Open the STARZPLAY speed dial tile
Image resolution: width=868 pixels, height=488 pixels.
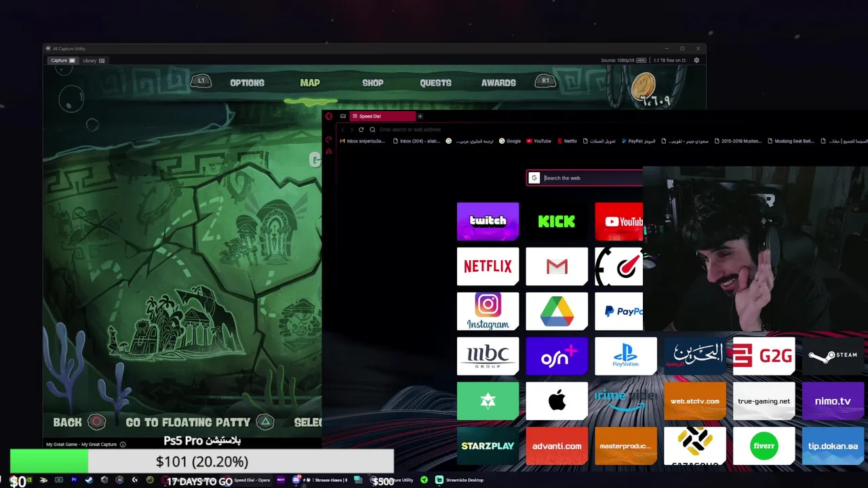[x=488, y=446]
